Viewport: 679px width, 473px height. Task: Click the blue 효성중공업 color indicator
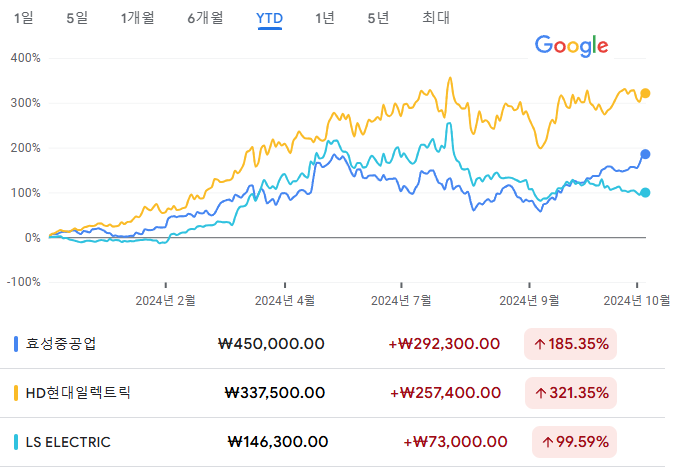pyautogui.click(x=16, y=344)
